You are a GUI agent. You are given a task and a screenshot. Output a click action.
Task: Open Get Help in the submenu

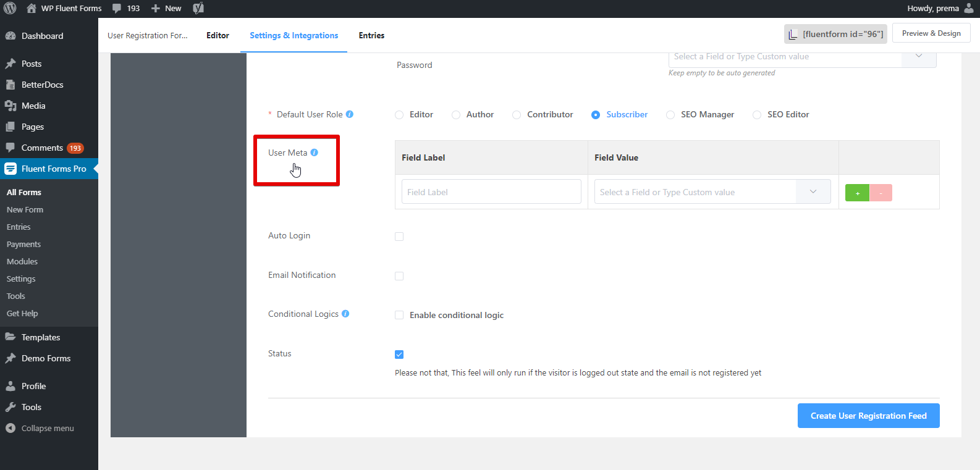coord(22,313)
